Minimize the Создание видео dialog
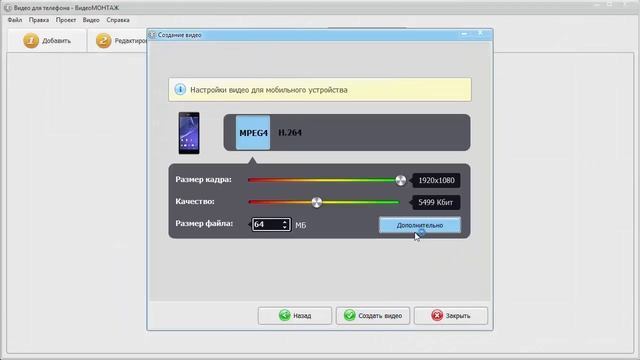 [464, 33]
